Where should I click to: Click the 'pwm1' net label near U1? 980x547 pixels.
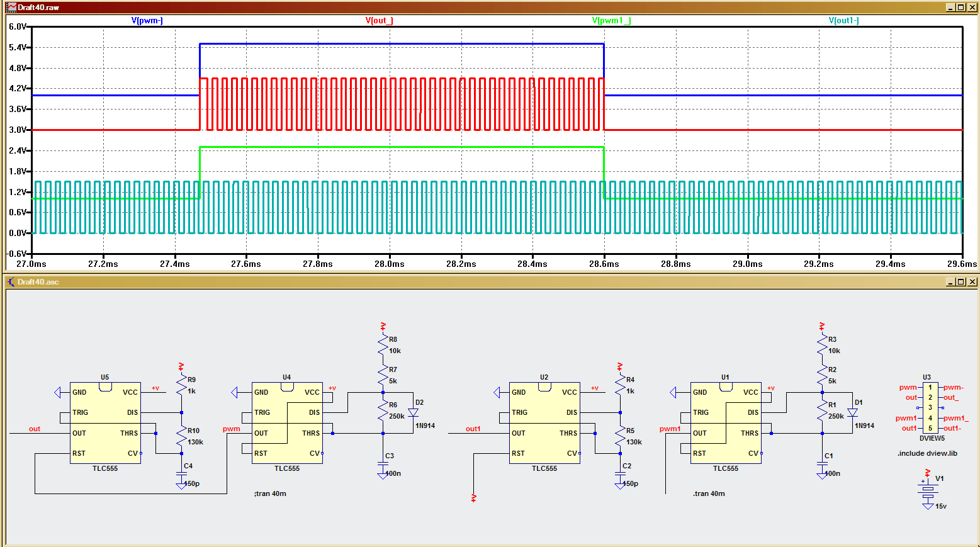pos(670,429)
